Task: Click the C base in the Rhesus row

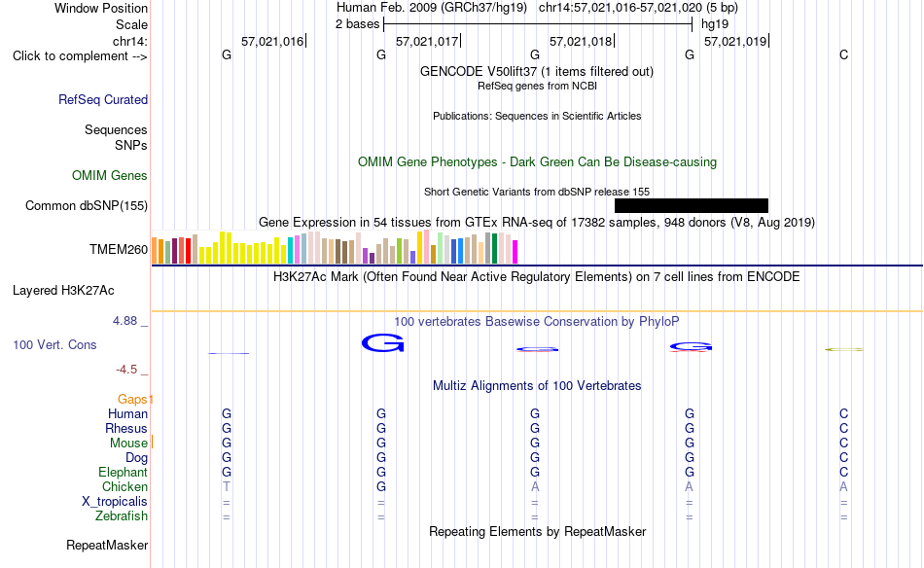Action: point(844,428)
